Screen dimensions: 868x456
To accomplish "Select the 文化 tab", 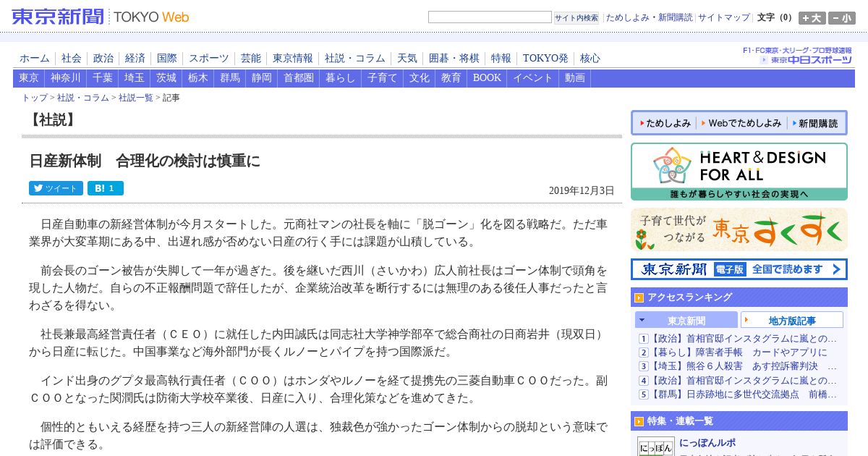I will 420,78.
